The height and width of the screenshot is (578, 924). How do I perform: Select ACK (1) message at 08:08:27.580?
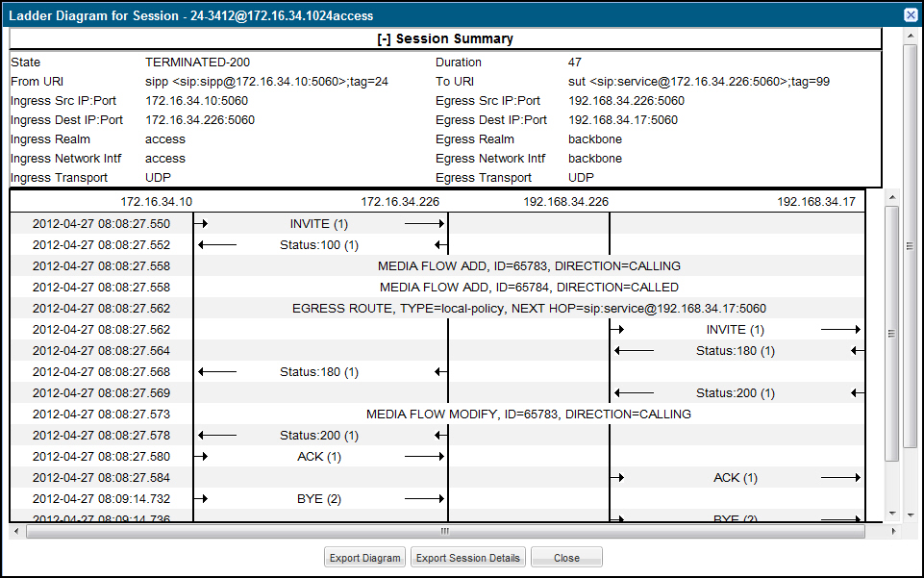319,457
